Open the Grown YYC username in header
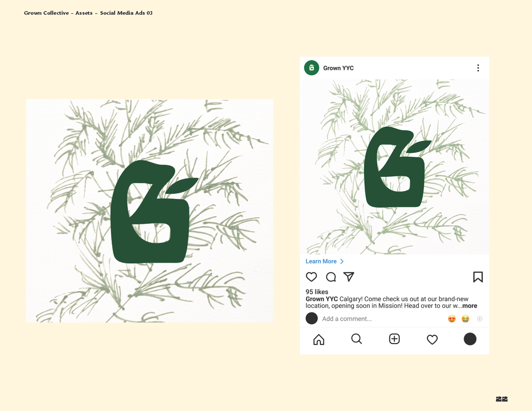 point(338,68)
